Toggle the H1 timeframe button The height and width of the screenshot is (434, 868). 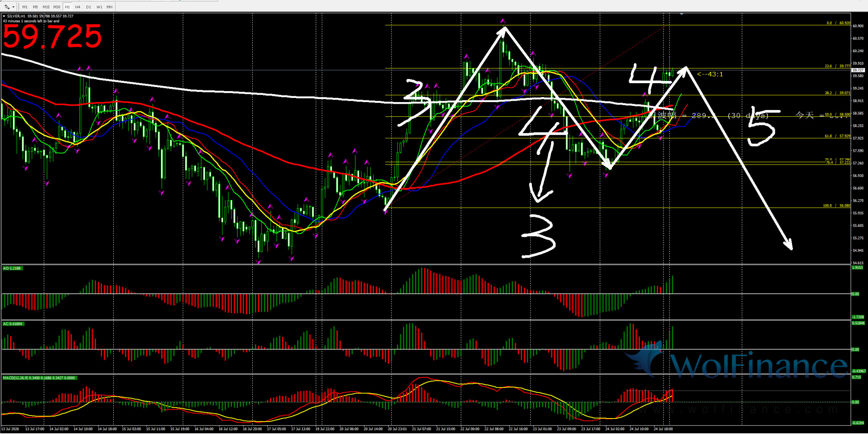(67, 7)
